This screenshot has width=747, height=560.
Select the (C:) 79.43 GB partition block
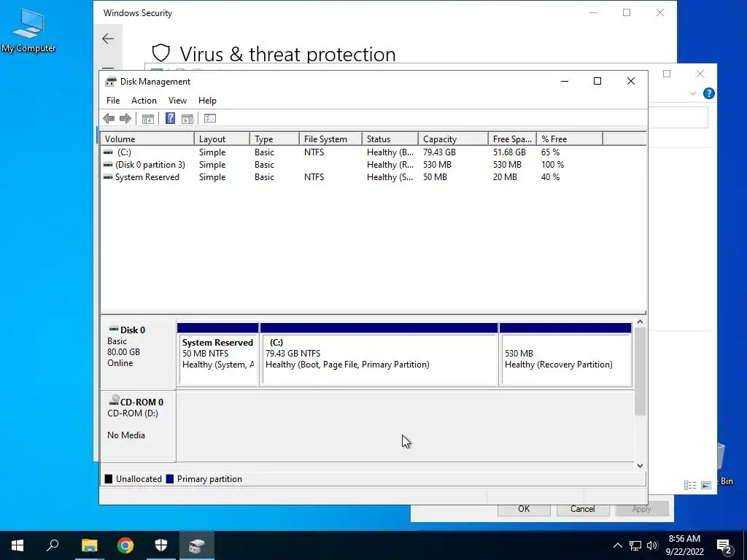tap(379, 354)
